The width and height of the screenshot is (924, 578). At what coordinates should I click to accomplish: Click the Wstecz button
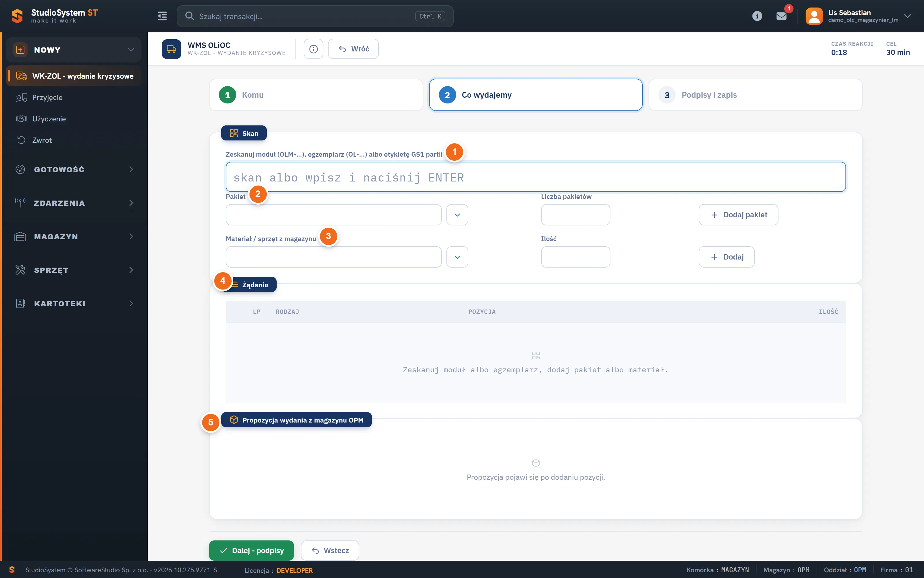(330, 551)
